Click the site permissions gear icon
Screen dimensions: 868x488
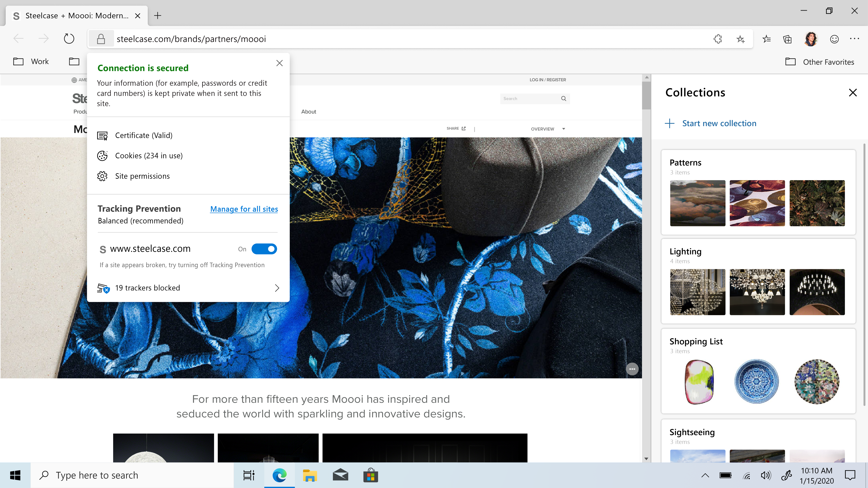coord(102,176)
